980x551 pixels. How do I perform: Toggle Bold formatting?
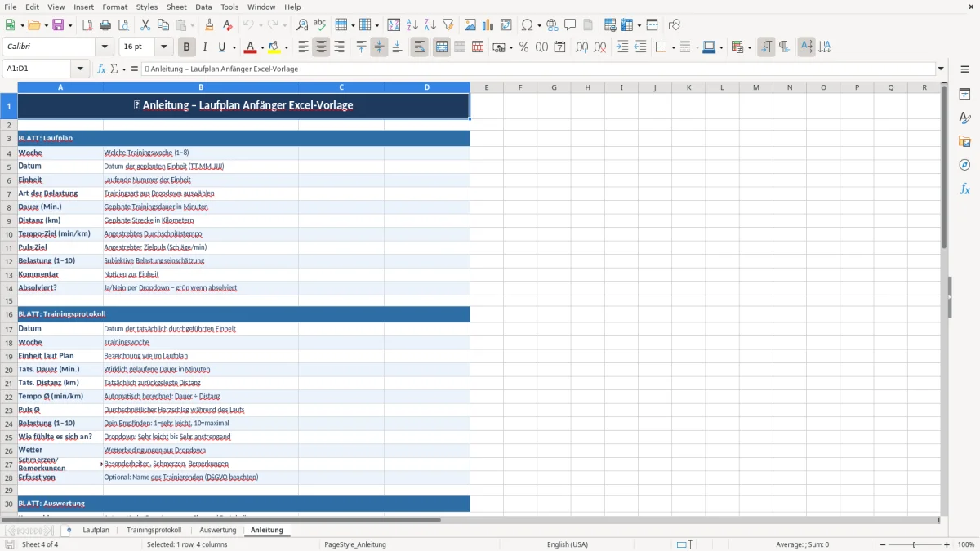187,47
